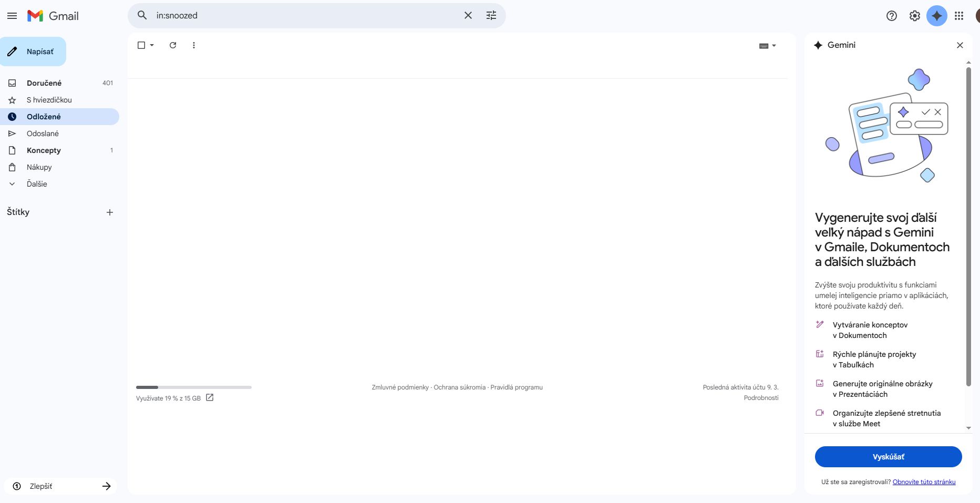
Task: Click the Obnovte túto stránku link
Action: click(x=924, y=482)
